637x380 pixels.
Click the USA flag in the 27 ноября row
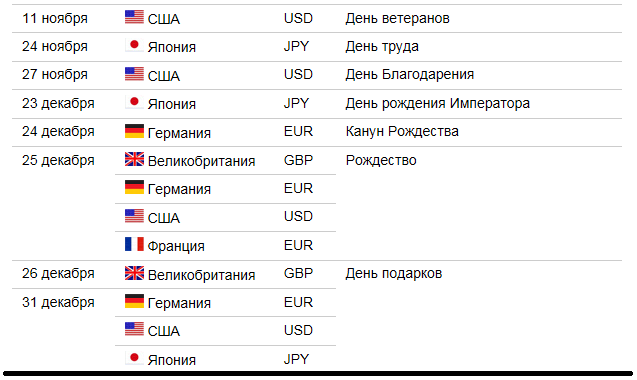click(134, 74)
